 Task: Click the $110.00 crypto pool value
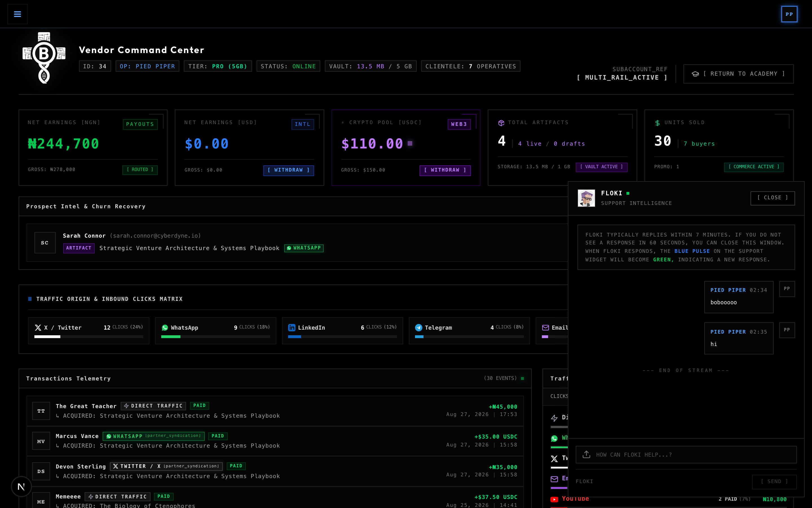[372, 144]
